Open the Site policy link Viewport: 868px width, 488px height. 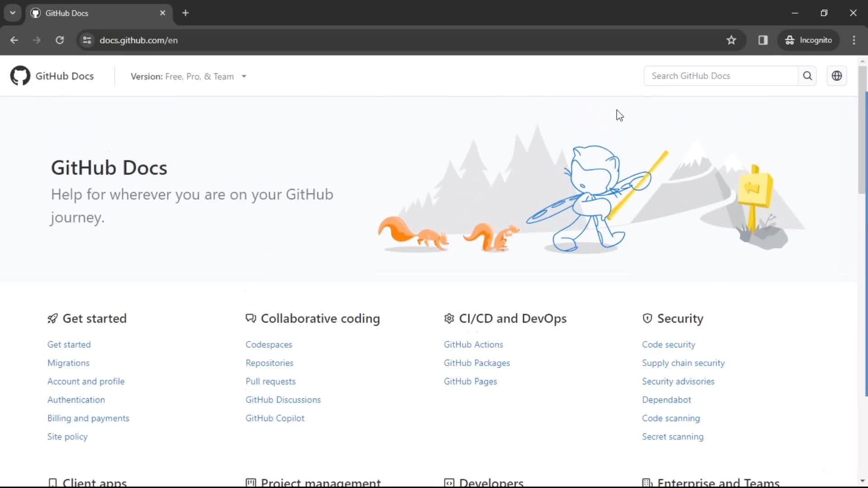[x=67, y=437]
